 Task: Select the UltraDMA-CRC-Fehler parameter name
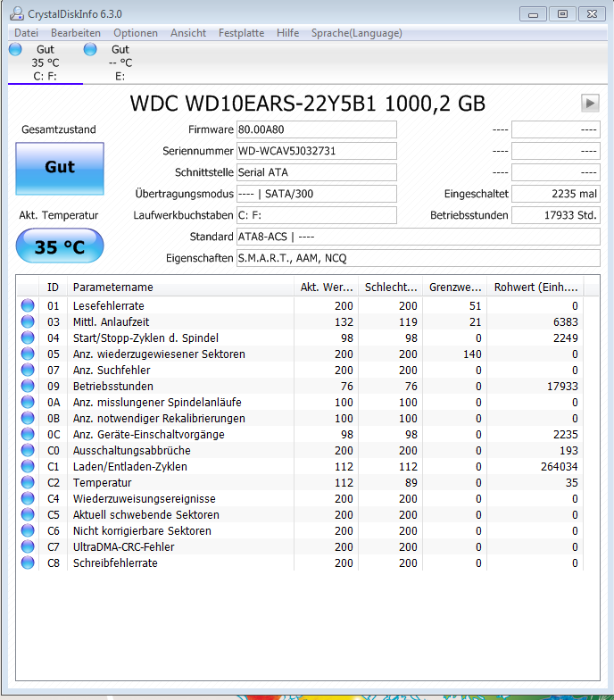[123, 546]
